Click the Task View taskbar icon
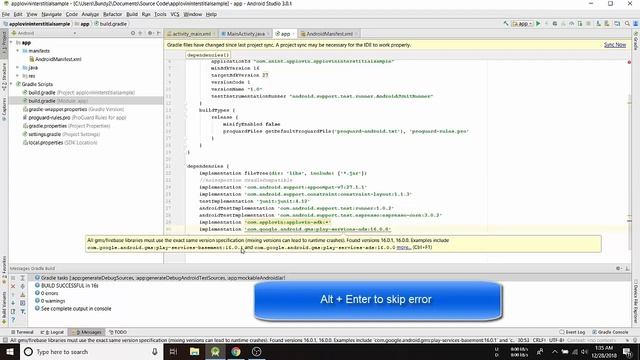Screen dimensions: 640x360 click(x=173, y=351)
